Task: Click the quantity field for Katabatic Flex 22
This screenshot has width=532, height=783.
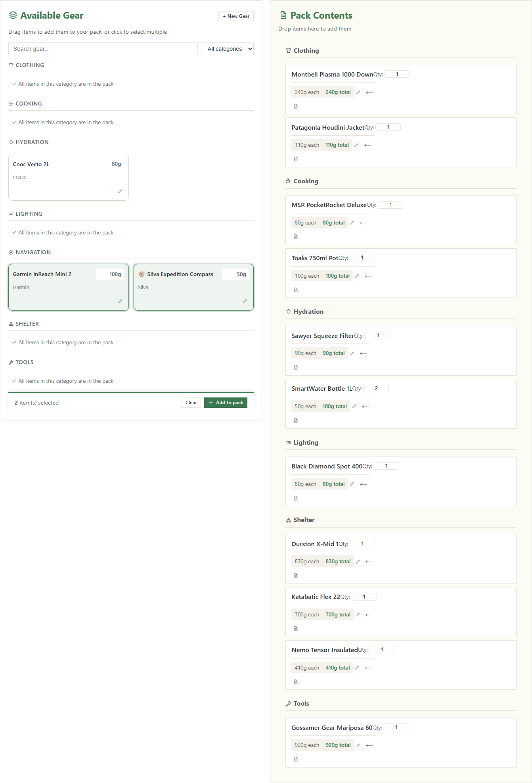Action: [364, 597]
